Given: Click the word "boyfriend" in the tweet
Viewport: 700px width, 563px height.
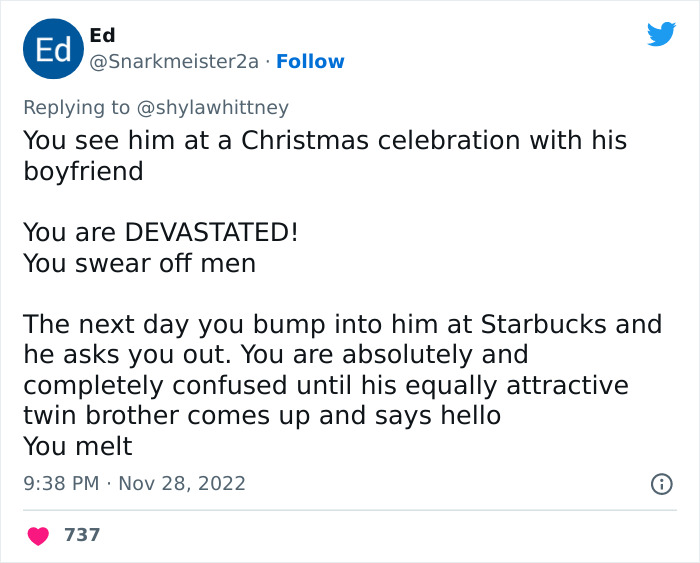Looking at the screenshot, I should click(83, 171).
